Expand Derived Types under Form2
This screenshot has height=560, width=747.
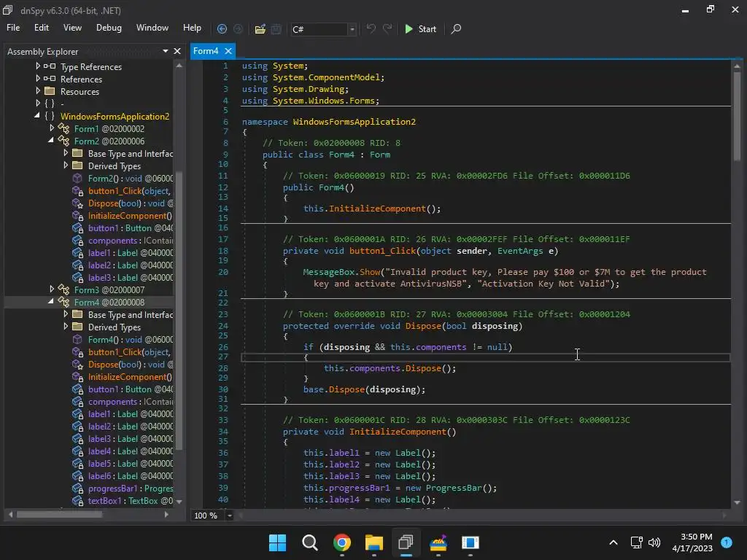[x=66, y=166]
